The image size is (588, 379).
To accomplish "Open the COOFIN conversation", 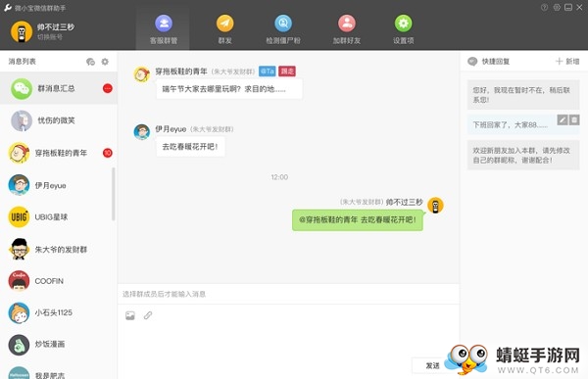I will 59,281.
